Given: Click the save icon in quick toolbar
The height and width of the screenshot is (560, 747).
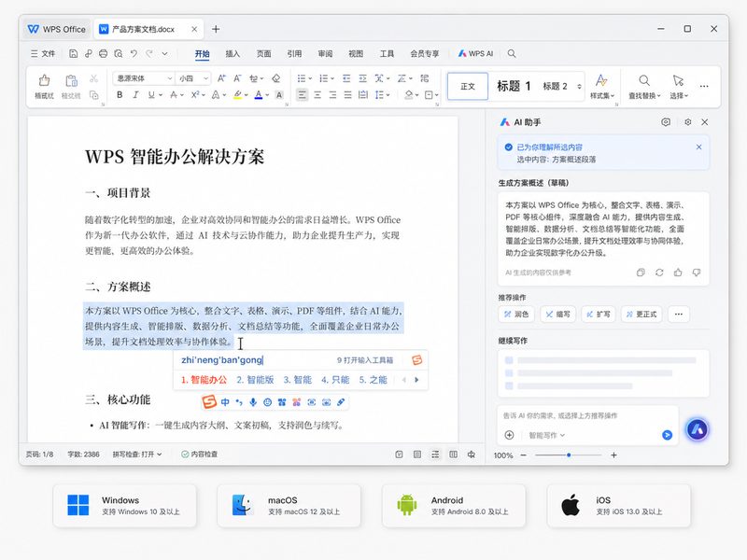Looking at the screenshot, I should pos(74,54).
